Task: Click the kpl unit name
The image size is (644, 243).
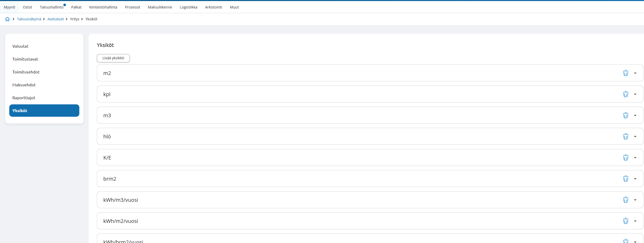Action: 107,94
